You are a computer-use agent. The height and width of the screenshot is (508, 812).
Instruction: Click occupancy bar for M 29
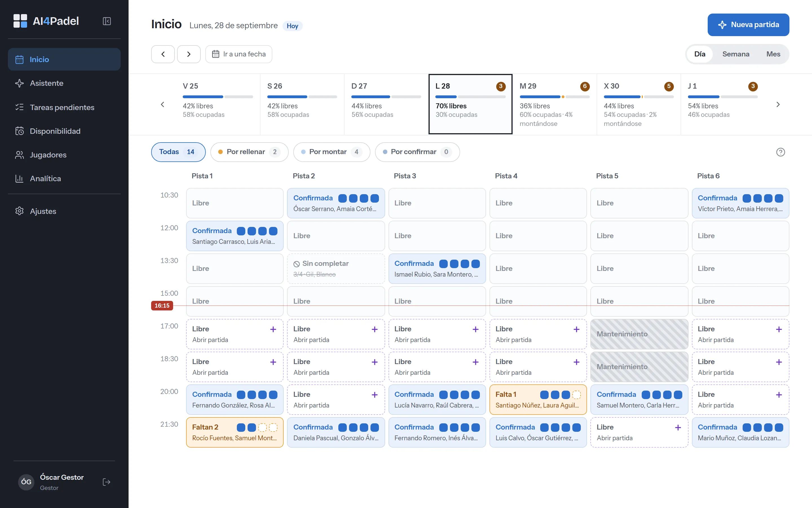(554, 97)
